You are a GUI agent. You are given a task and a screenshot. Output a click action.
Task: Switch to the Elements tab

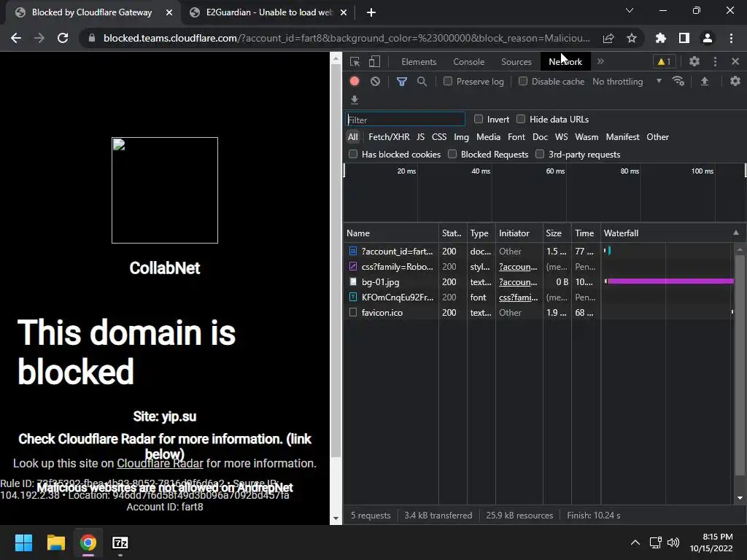[419, 62]
